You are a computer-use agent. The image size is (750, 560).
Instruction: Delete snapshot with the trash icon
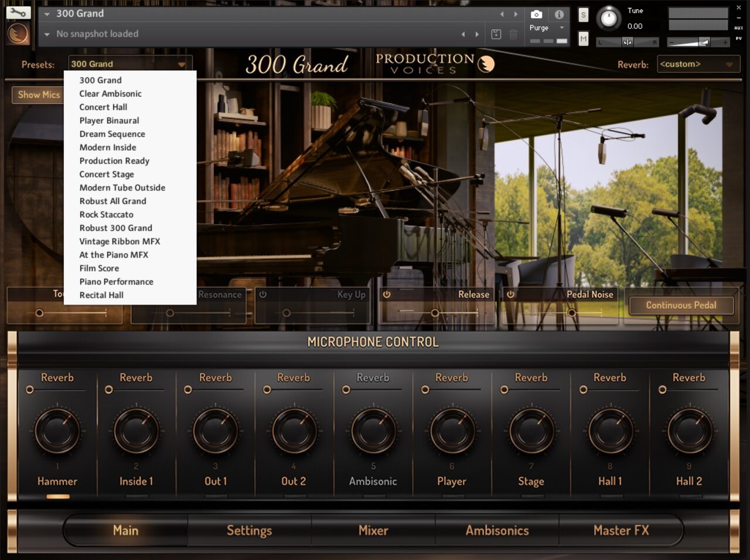pyautogui.click(x=513, y=34)
